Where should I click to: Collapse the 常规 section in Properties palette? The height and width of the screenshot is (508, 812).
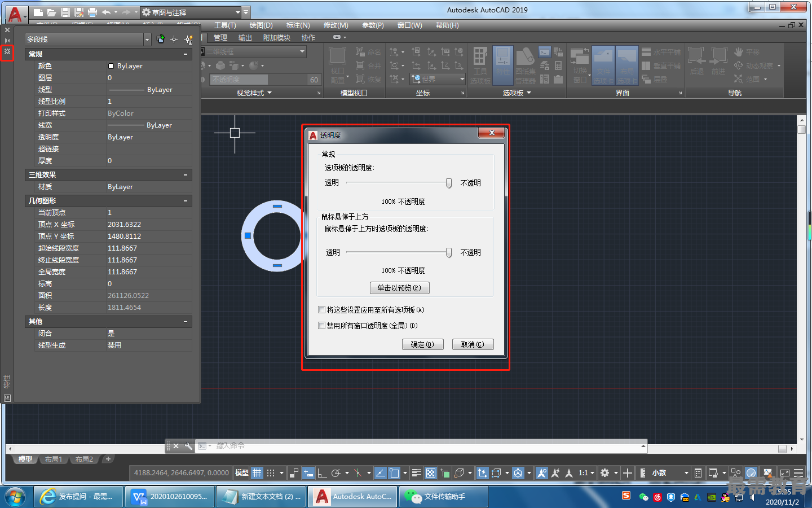(186, 54)
